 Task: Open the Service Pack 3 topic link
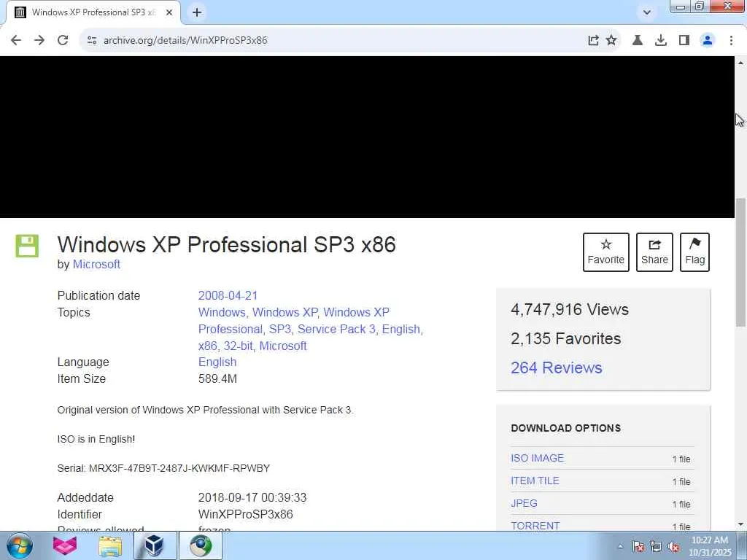pyautogui.click(x=336, y=329)
